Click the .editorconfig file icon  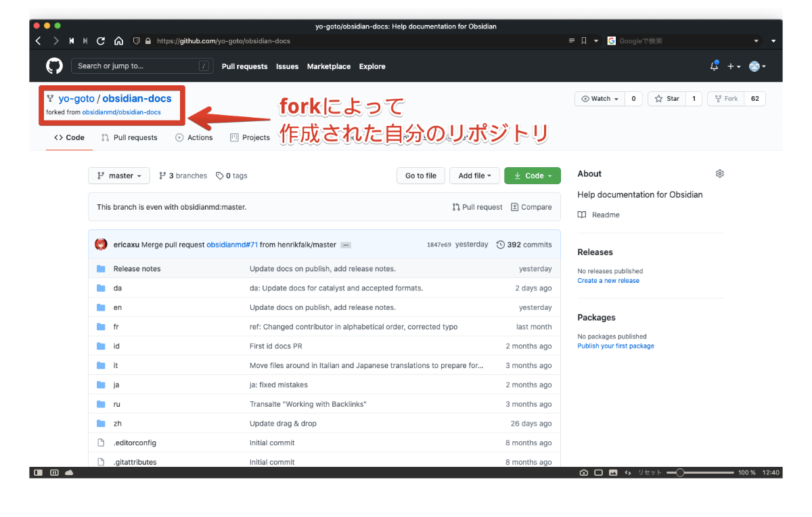click(101, 443)
